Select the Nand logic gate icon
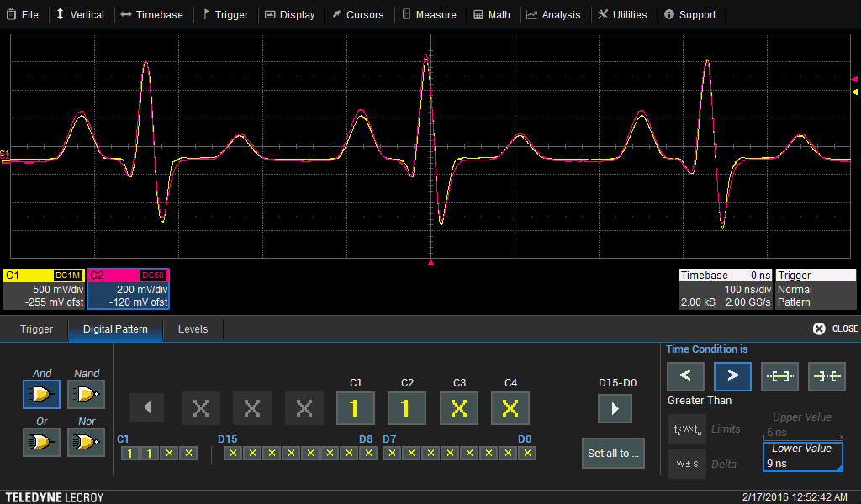This screenshot has height=504, width=861. [x=86, y=394]
